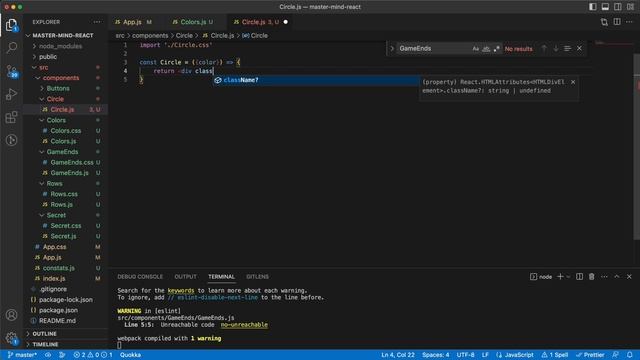The width and height of the screenshot is (640, 360).
Task: Toggle Match Whole Word in find widget
Action: (486, 49)
